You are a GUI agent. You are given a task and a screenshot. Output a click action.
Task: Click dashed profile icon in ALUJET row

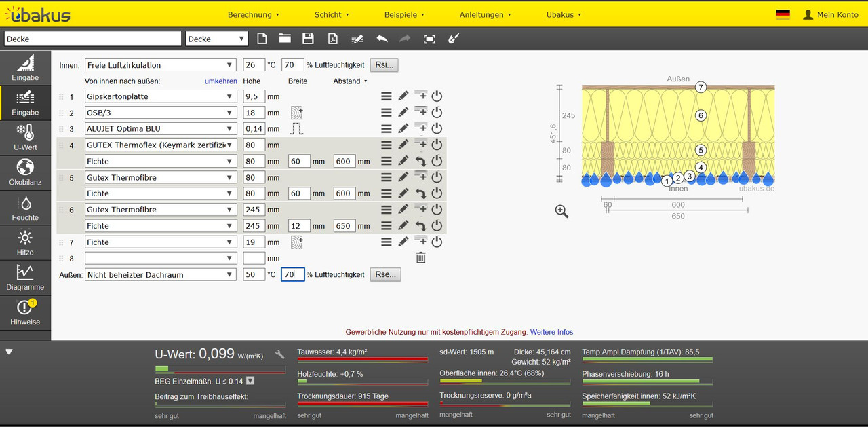click(296, 128)
